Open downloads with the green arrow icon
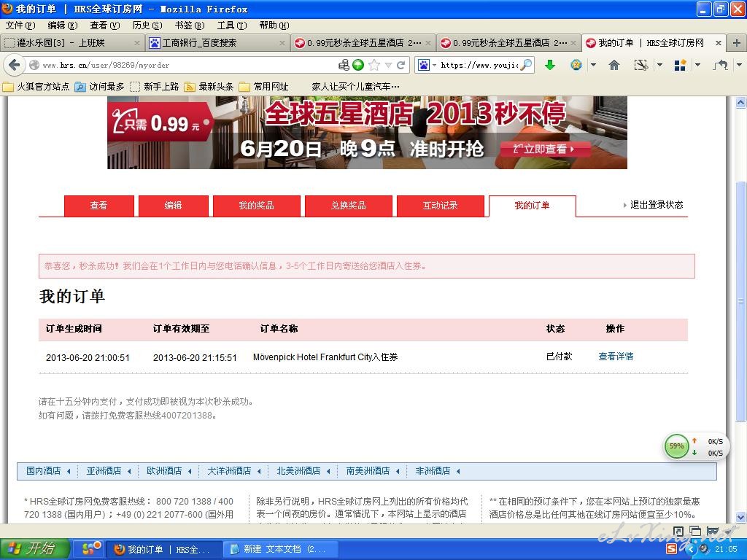Screen dimensions: 747x560 (x=550, y=65)
